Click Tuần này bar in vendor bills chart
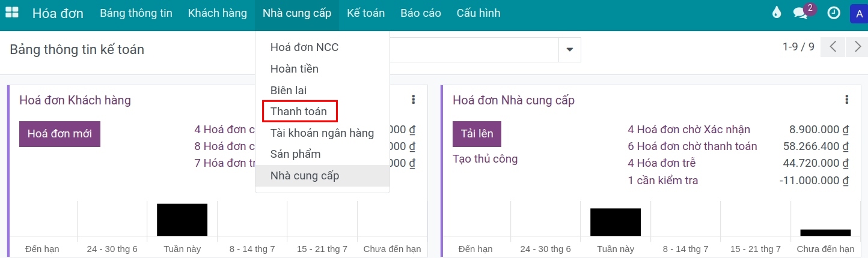This screenshot has width=868, height=258. click(x=616, y=222)
